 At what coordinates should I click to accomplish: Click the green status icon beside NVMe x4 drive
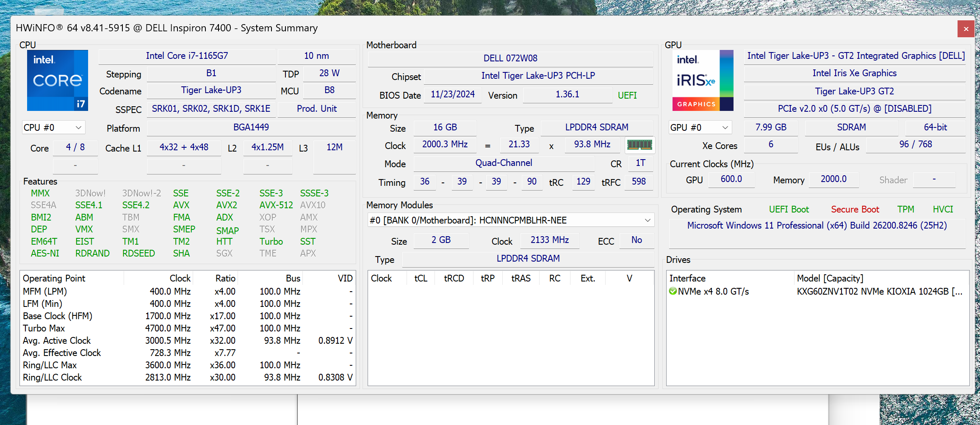(673, 291)
